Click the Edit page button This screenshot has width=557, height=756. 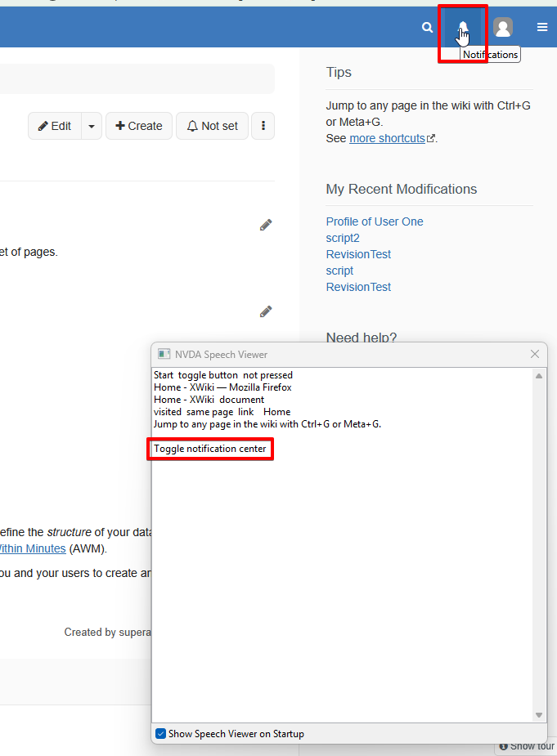click(x=55, y=126)
